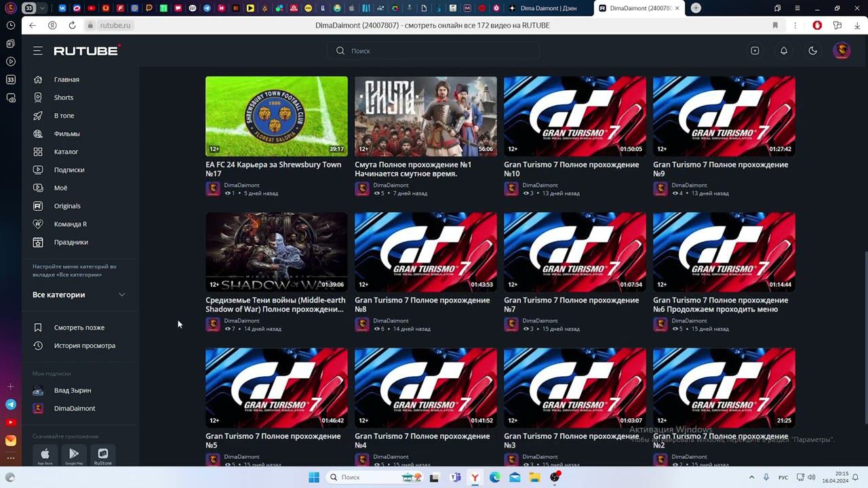Click the Подписки icon in the sidebar
This screenshot has height=488, width=868.
[x=38, y=170]
